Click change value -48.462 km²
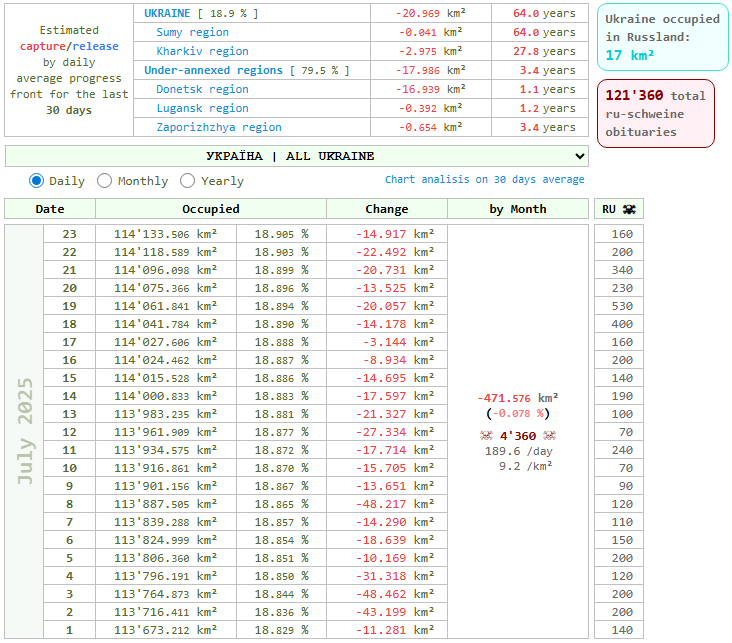The width and height of the screenshot is (732, 643). pyautogui.click(x=395, y=594)
